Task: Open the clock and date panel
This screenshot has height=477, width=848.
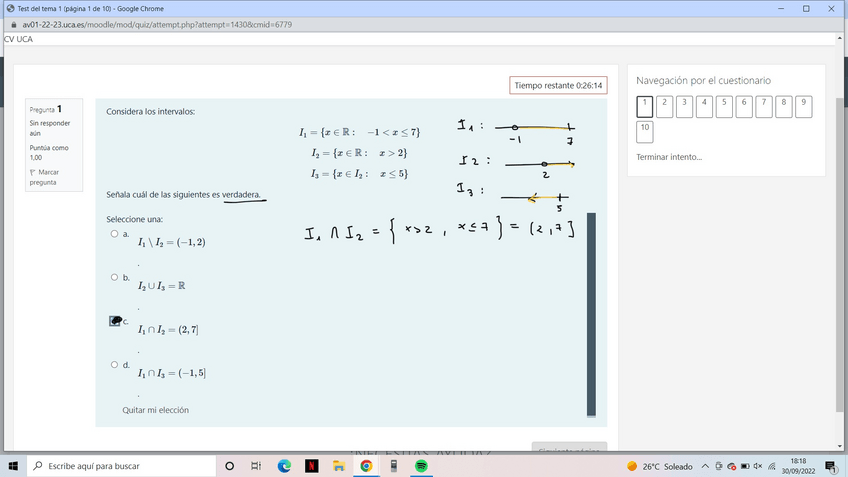Action: pyautogui.click(x=798, y=466)
